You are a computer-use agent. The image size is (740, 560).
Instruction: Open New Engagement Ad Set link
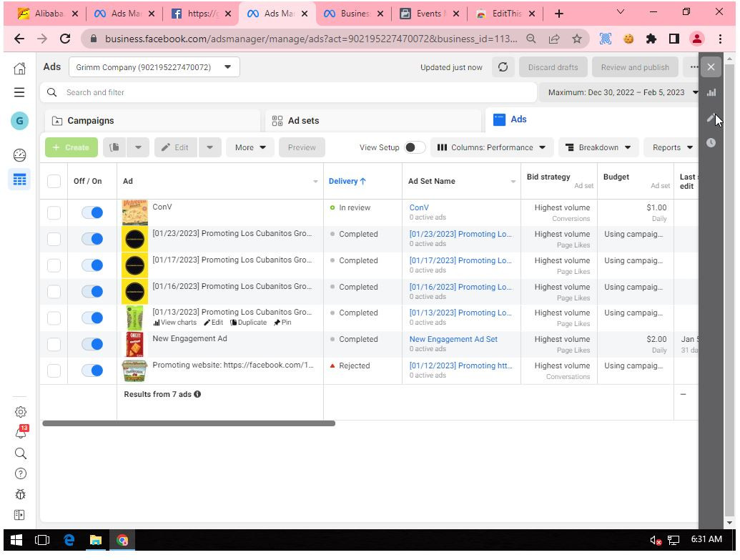pos(453,339)
